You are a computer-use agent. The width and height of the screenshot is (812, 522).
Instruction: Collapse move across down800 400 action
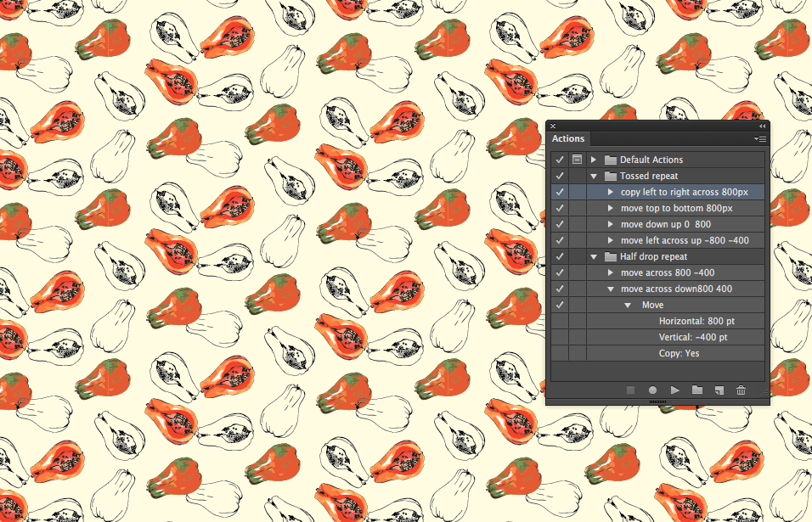pos(611,289)
